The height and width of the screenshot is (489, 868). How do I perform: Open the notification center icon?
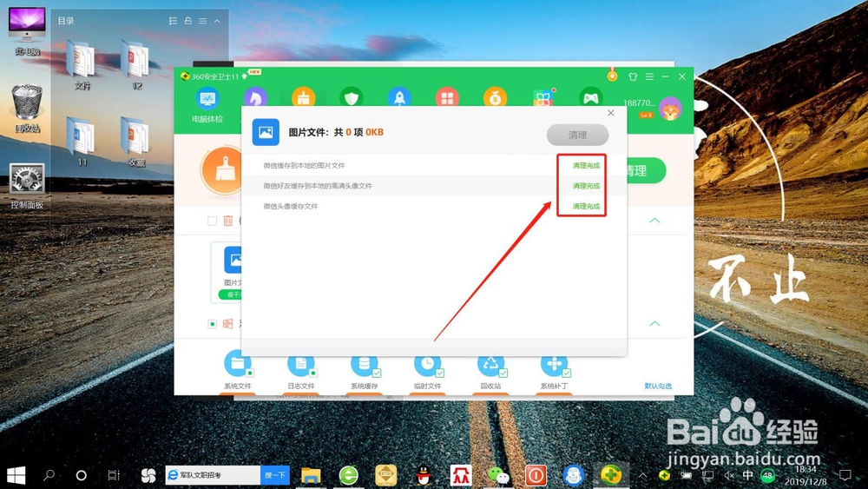[x=845, y=475]
